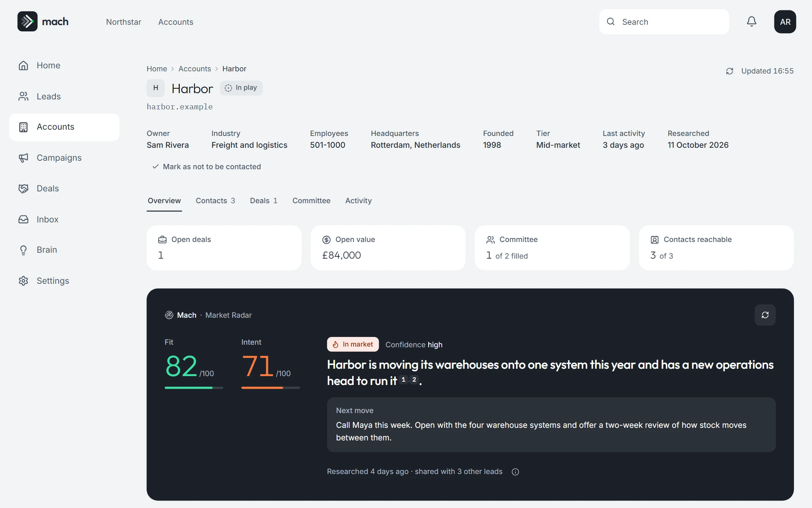Click the In play status badge
812x508 pixels.
tap(241, 88)
